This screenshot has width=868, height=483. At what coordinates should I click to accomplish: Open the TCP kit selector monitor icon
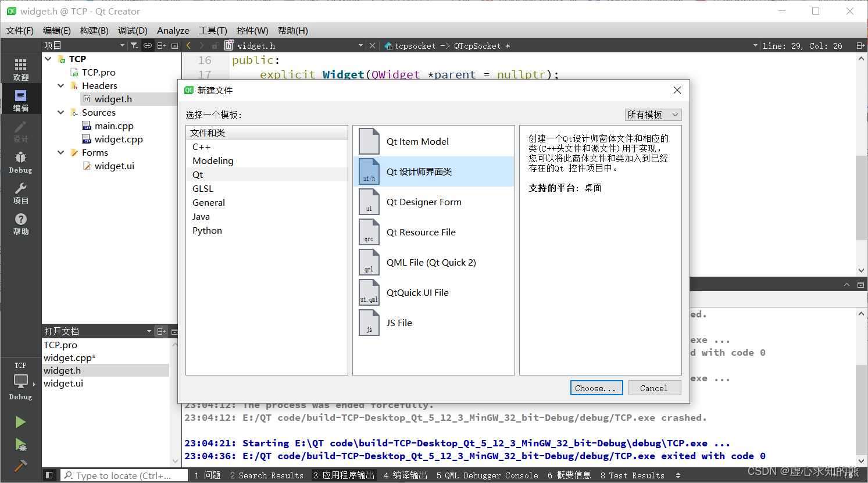(x=20, y=381)
